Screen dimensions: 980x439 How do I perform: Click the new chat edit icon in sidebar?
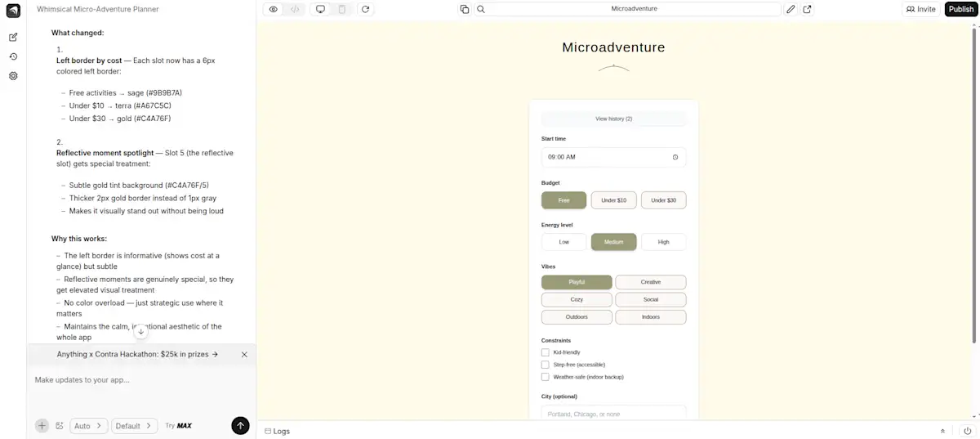click(x=13, y=38)
